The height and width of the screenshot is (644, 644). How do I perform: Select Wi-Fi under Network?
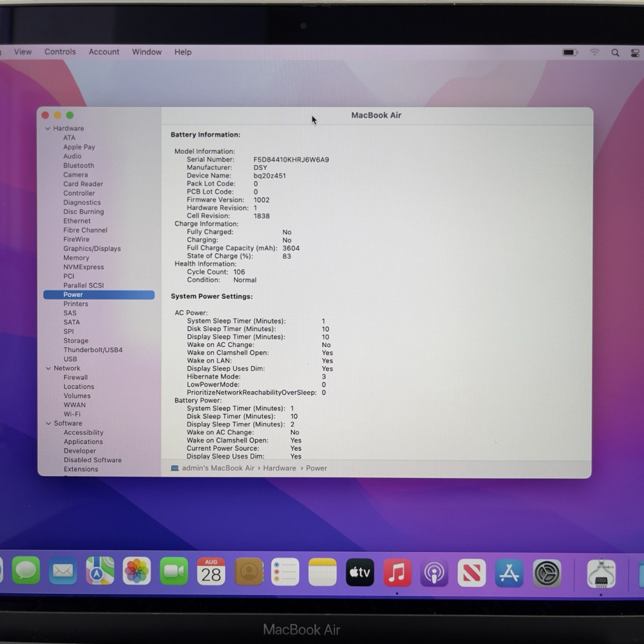[72, 414]
